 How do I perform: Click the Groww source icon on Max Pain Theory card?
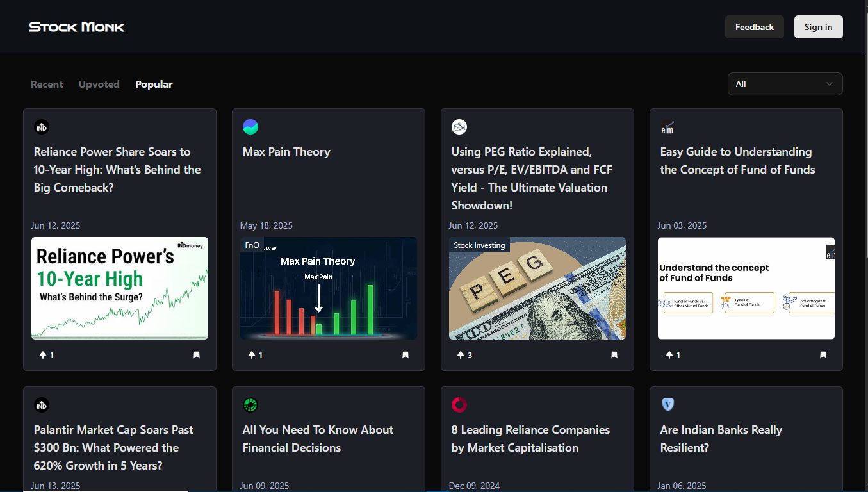pyautogui.click(x=250, y=127)
